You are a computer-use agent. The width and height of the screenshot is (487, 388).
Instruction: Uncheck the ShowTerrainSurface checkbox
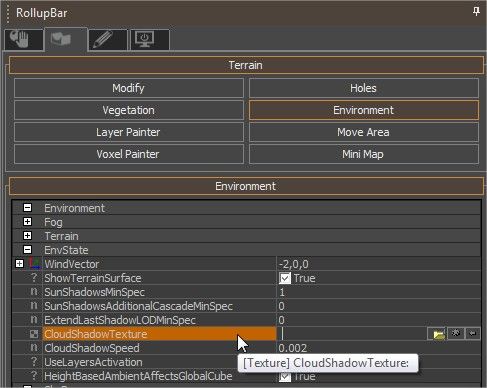click(285, 278)
